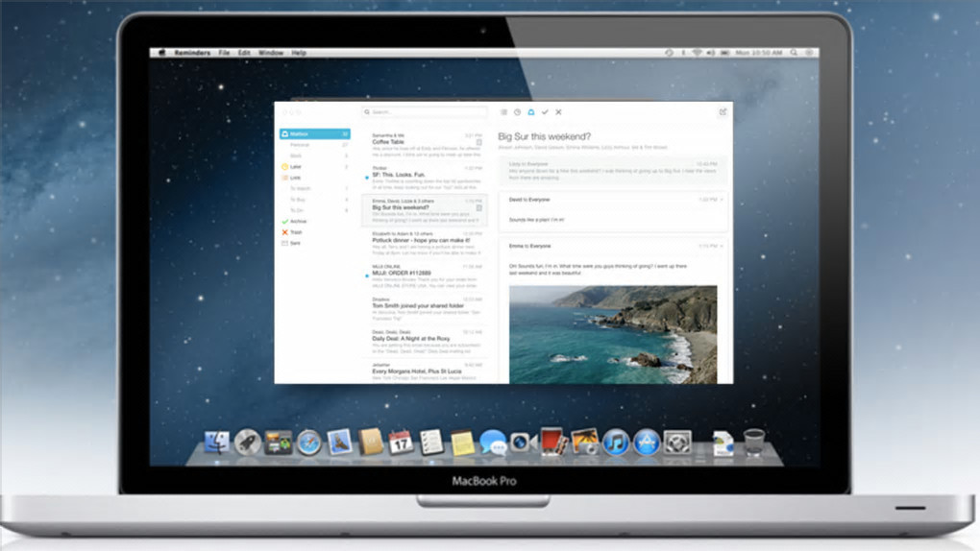Open the Trash folder in sidebar
This screenshot has width=980, height=551.
pyautogui.click(x=315, y=231)
